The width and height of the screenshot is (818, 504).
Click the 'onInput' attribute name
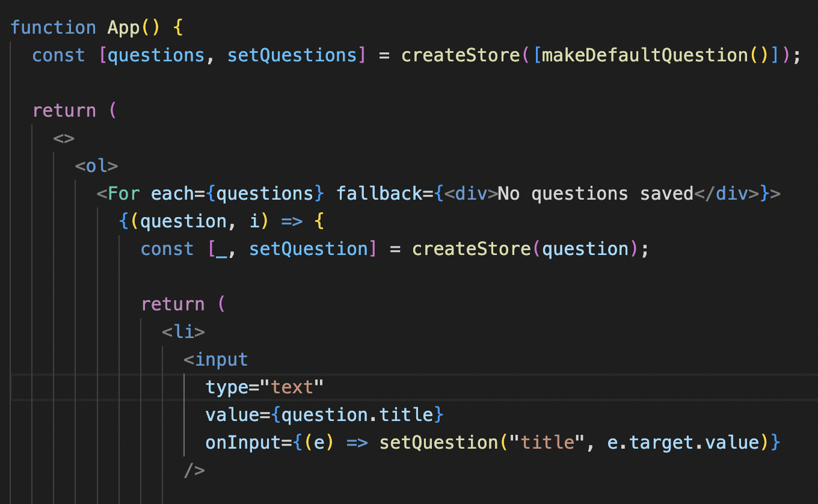244,443
